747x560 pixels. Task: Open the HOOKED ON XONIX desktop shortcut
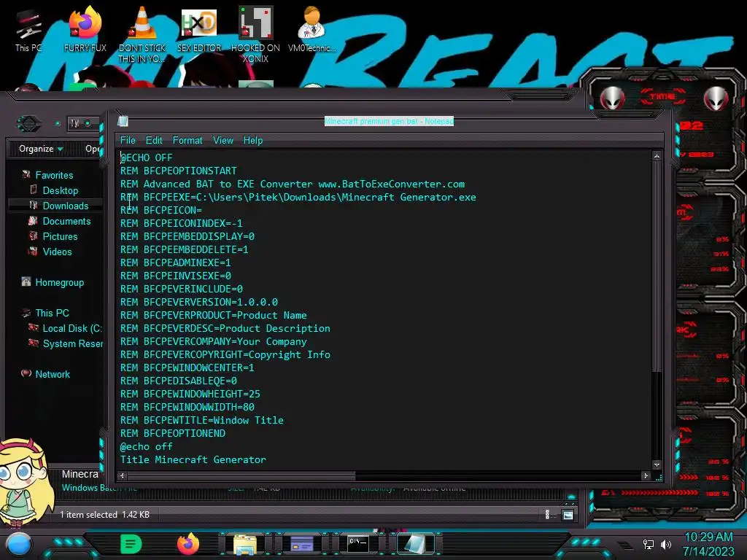click(x=255, y=34)
